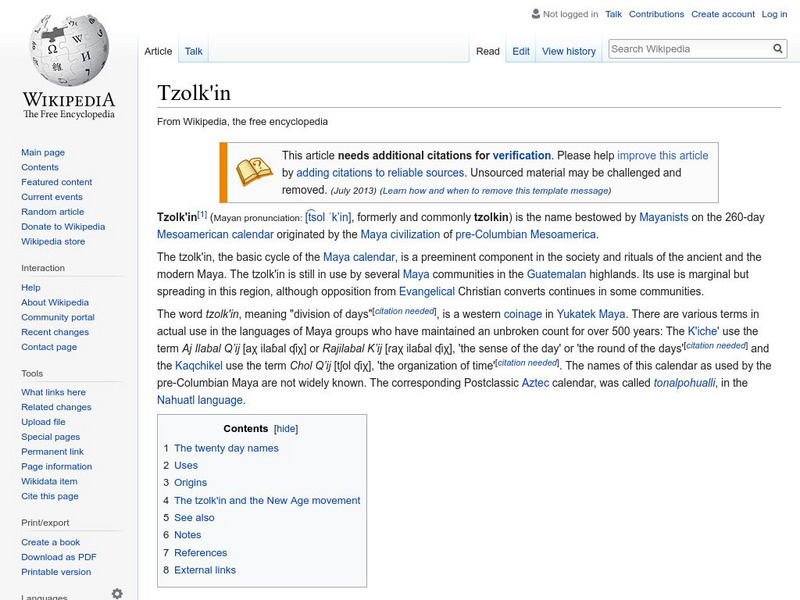Open Maya civilization link
This screenshot has width=800, height=600.
[x=400, y=235]
